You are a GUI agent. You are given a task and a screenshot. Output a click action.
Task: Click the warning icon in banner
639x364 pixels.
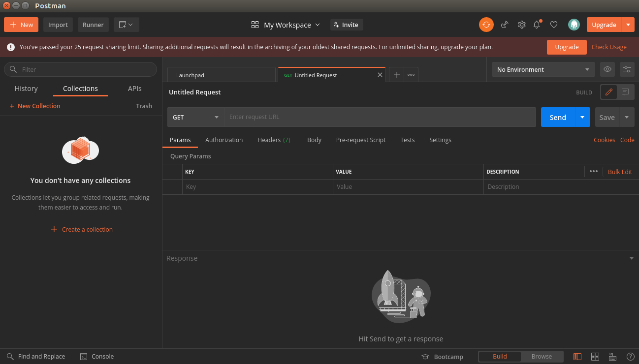(x=10, y=47)
